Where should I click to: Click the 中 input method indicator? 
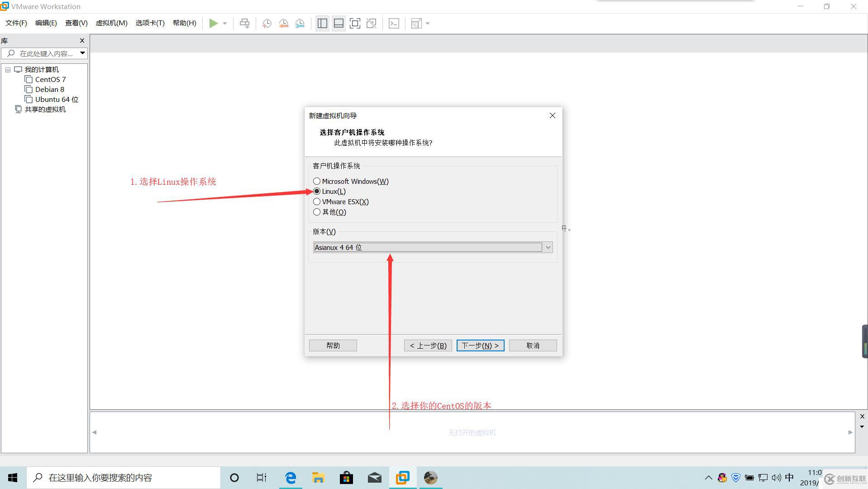pyautogui.click(x=790, y=478)
